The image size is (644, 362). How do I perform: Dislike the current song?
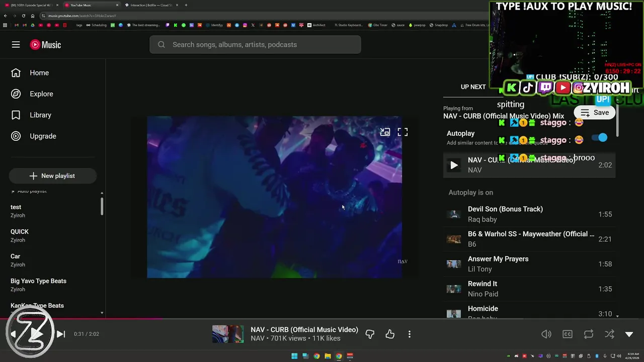pyautogui.click(x=370, y=334)
